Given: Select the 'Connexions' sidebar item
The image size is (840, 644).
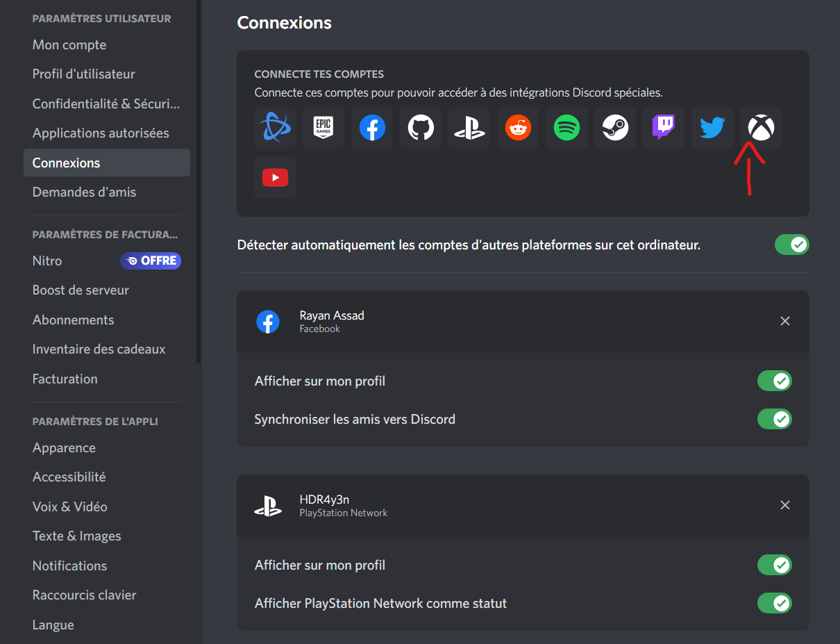Looking at the screenshot, I should click(x=107, y=163).
